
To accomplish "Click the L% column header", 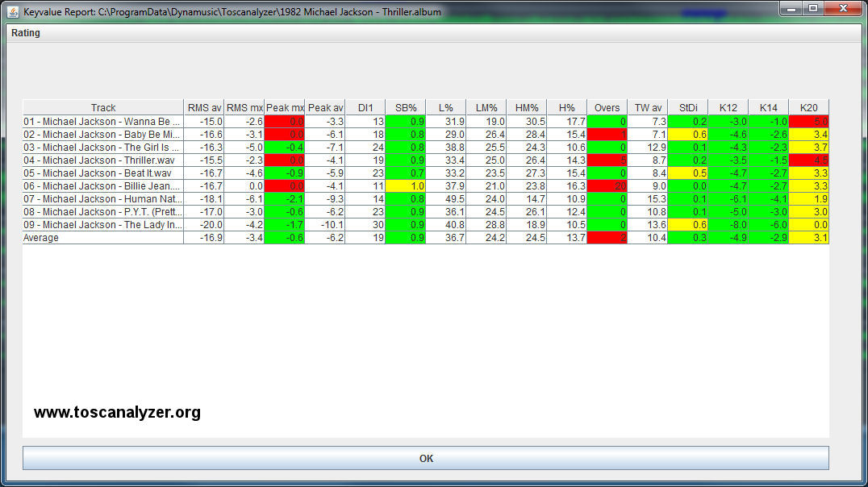I will click(x=445, y=108).
